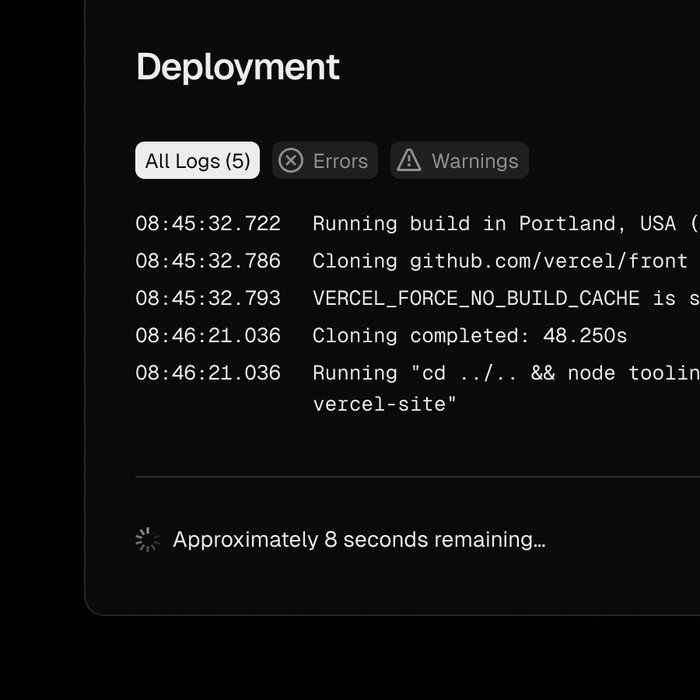Click the Deployment heading
This screenshot has width=700, height=700.
tap(238, 67)
